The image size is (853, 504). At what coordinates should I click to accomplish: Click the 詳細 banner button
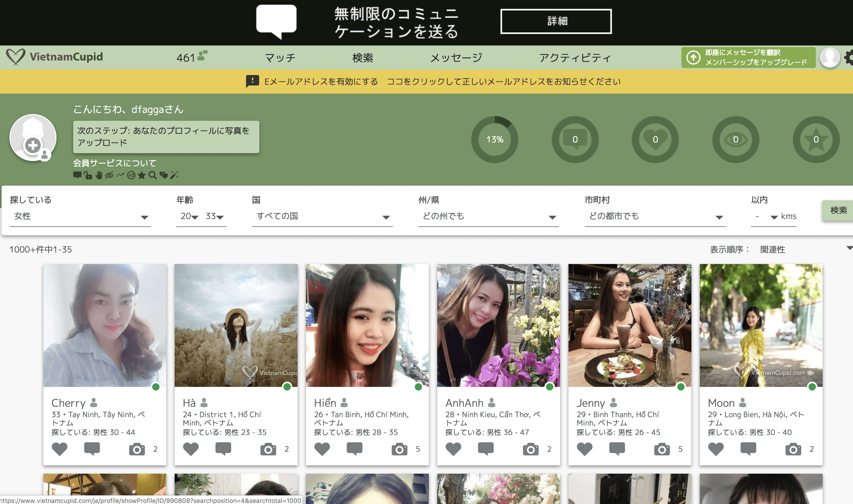(x=556, y=21)
